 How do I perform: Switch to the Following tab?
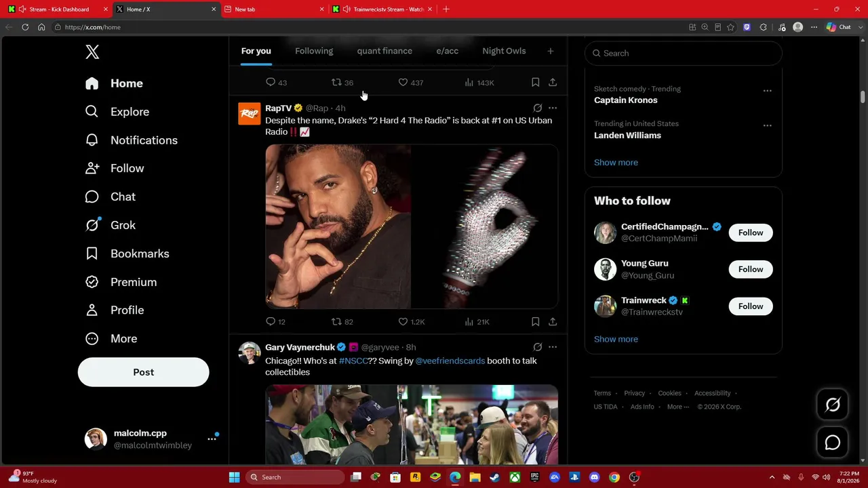point(314,51)
